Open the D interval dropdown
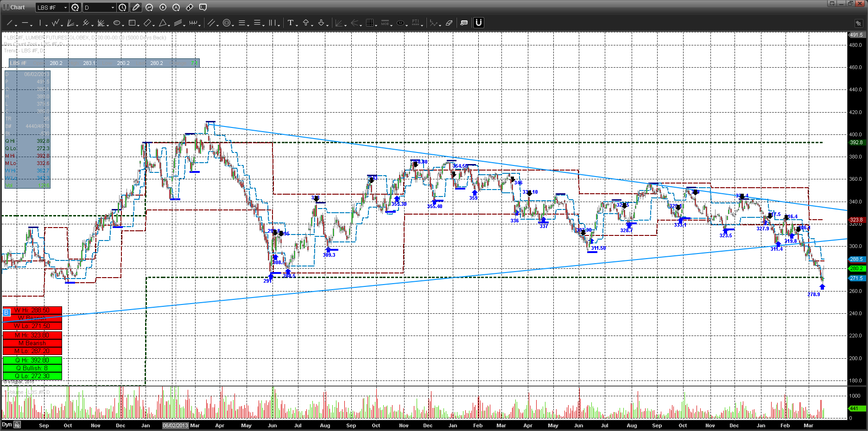 113,7
